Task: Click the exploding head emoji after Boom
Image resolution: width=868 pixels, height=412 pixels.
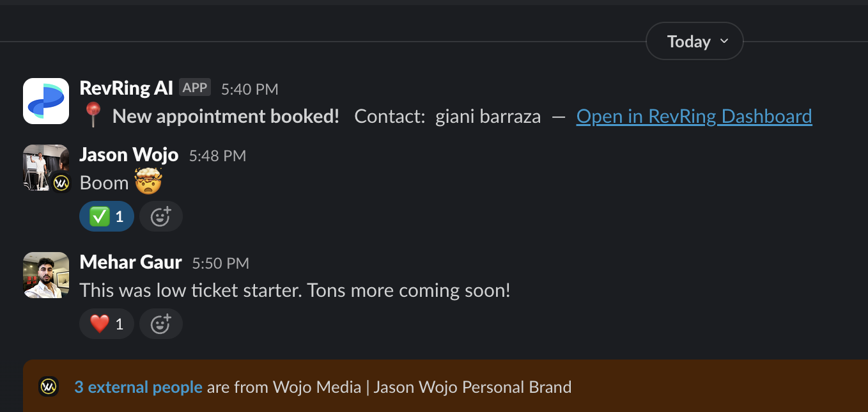Action: (x=148, y=183)
